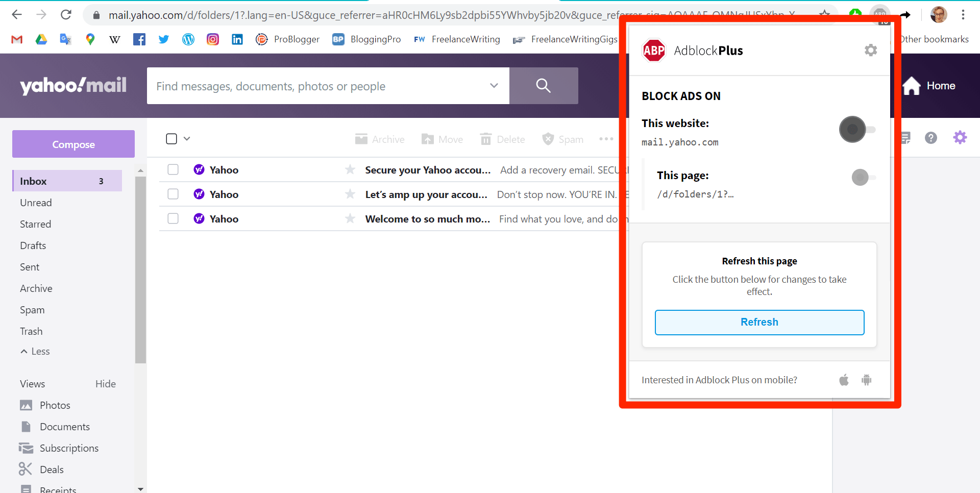This screenshot has height=493, width=980.
Task: Open the Inbox folder
Action: (67, 181)
